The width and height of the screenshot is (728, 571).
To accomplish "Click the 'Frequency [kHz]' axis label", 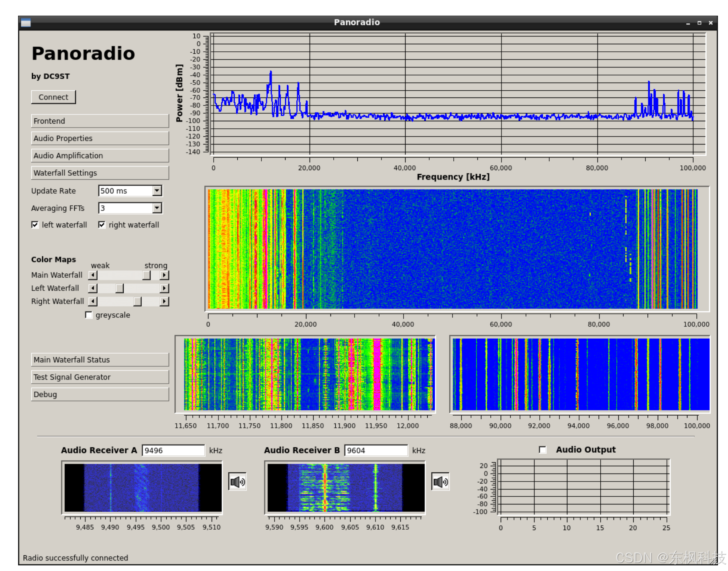I will click(x=453, y=177).
